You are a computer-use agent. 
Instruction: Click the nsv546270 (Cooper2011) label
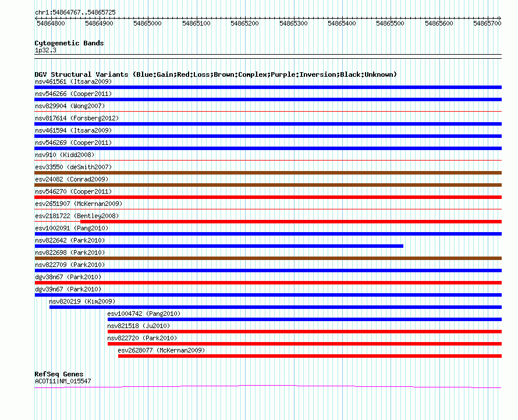point(73,191)
